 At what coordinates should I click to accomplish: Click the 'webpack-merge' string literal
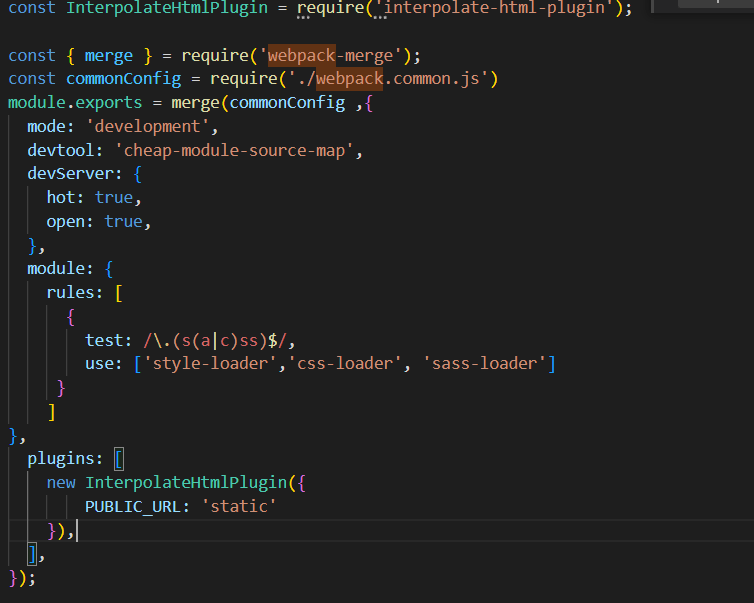pyautogui.click(x=330, y=56)
